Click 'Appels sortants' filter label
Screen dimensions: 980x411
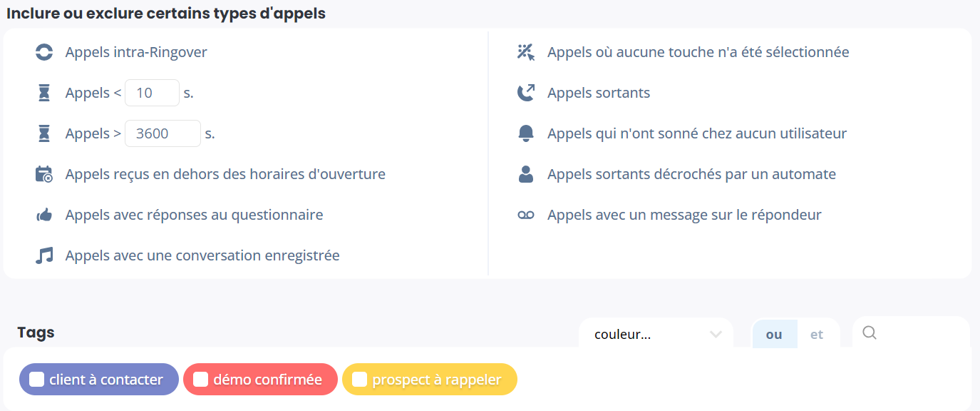599,93
